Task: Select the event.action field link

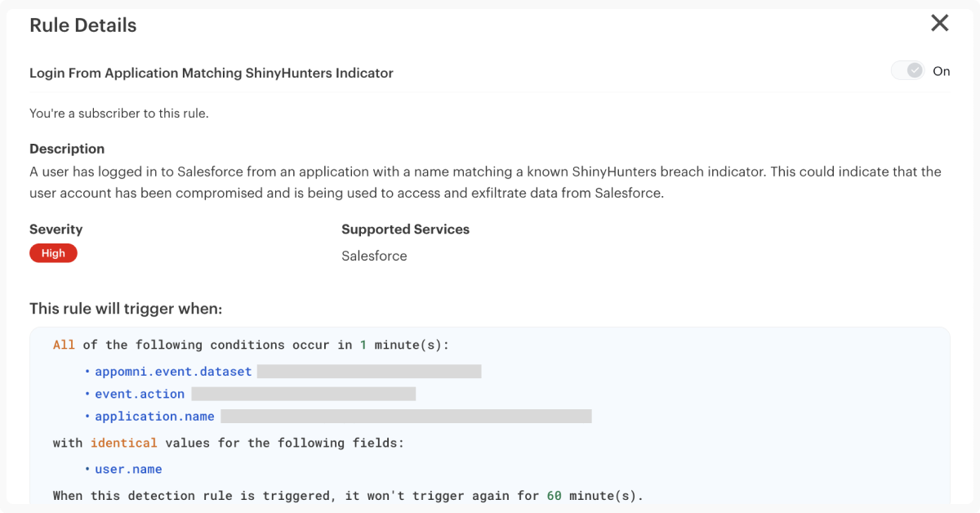Action: tap(139, 394)
